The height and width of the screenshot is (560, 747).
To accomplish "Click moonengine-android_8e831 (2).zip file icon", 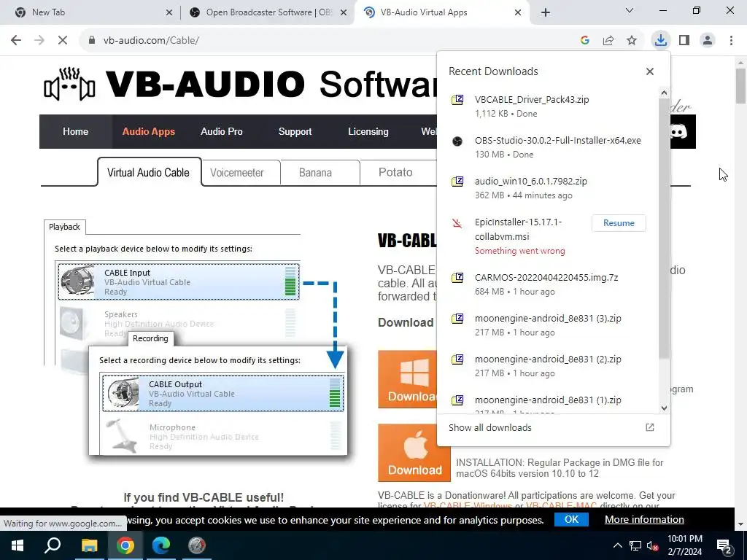I will point(457,359).
